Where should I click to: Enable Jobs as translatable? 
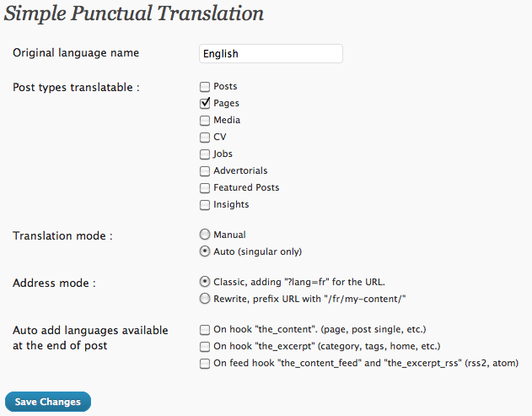(x=205, y=154)
